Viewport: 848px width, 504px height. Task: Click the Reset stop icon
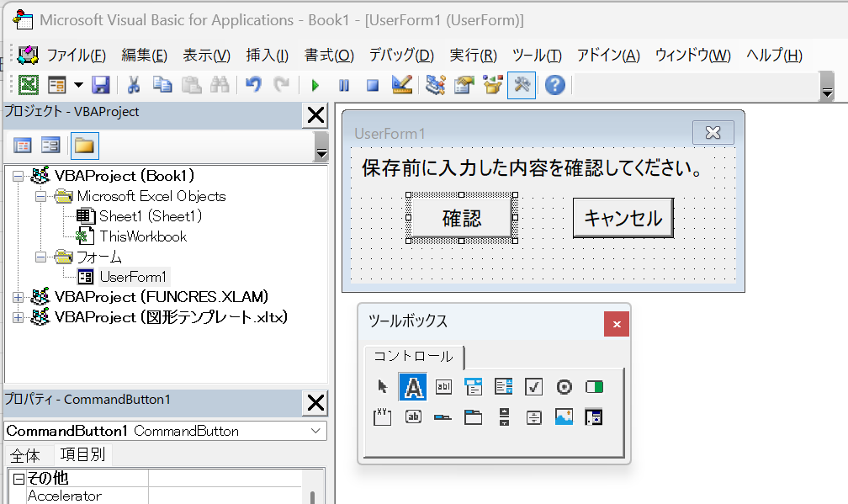tap(373, 85)
